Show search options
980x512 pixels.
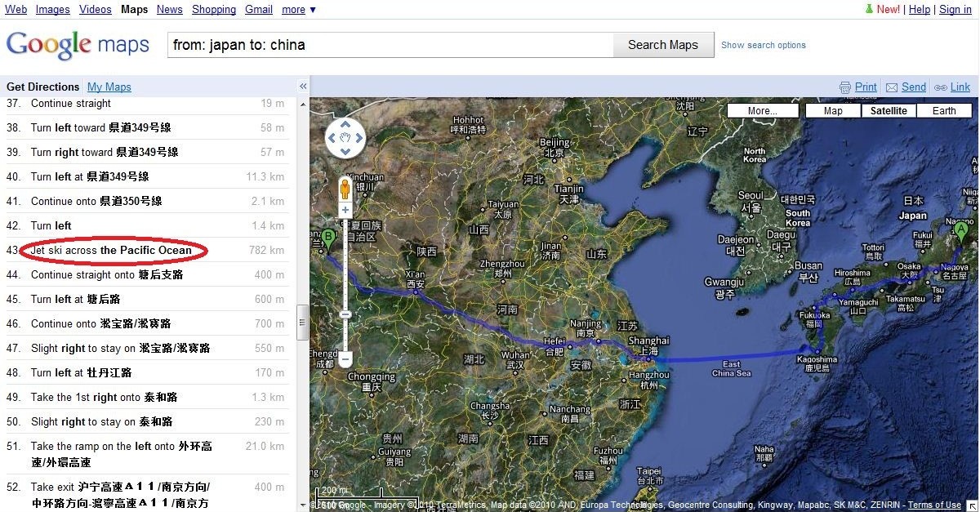[x=764, y=45]
